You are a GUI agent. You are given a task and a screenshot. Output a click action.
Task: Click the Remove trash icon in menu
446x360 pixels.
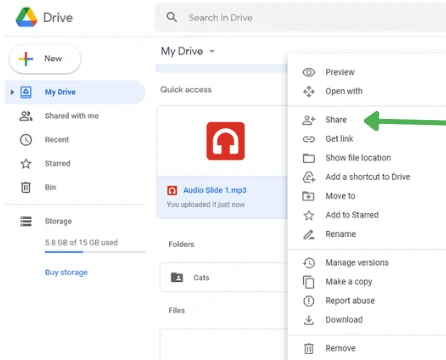(x=309, y=349)
